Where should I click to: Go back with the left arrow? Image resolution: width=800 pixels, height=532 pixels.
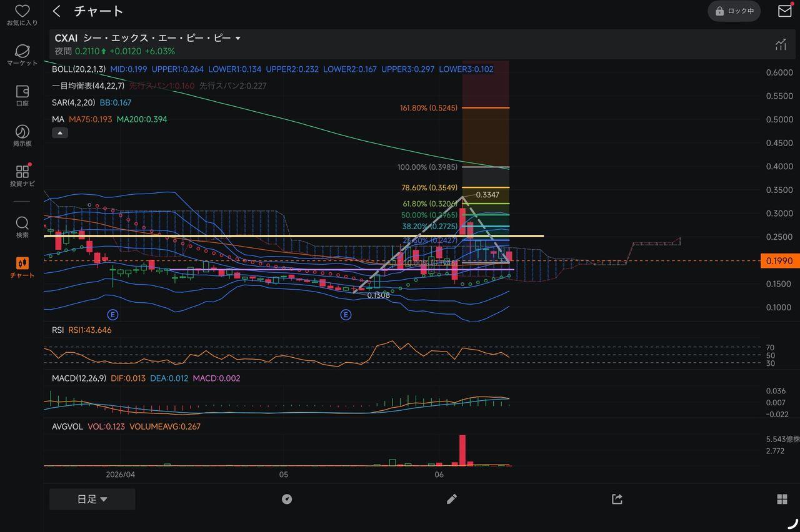pyautogui.click(x=57, y=11)
